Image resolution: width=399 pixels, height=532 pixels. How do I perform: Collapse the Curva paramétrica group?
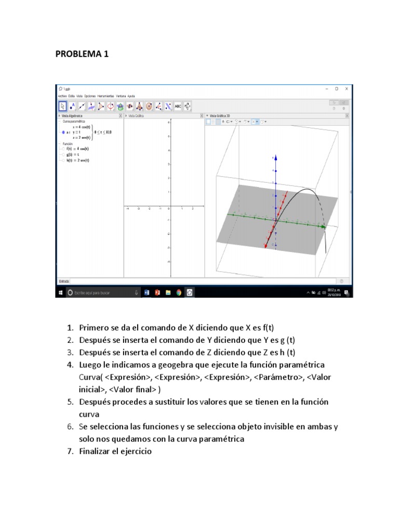tap(60, 122)
